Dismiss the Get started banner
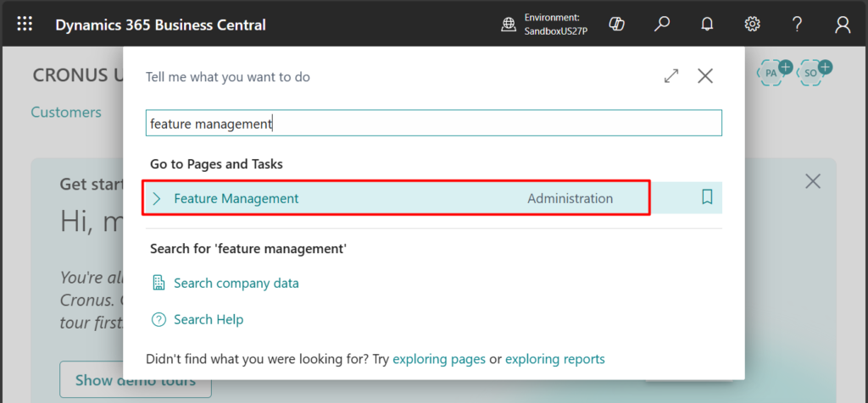Screen dimensions: 868x403 click(x=813, y=181)
